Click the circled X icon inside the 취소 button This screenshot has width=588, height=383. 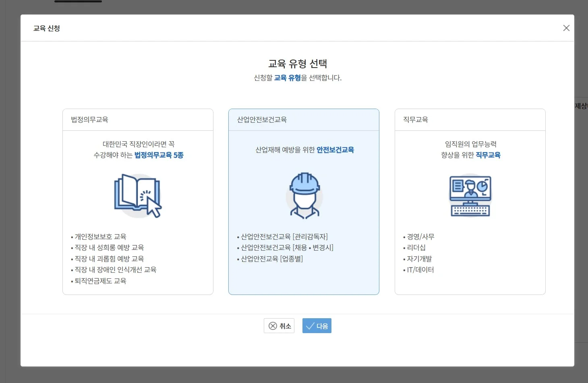(x=273, y=326)
